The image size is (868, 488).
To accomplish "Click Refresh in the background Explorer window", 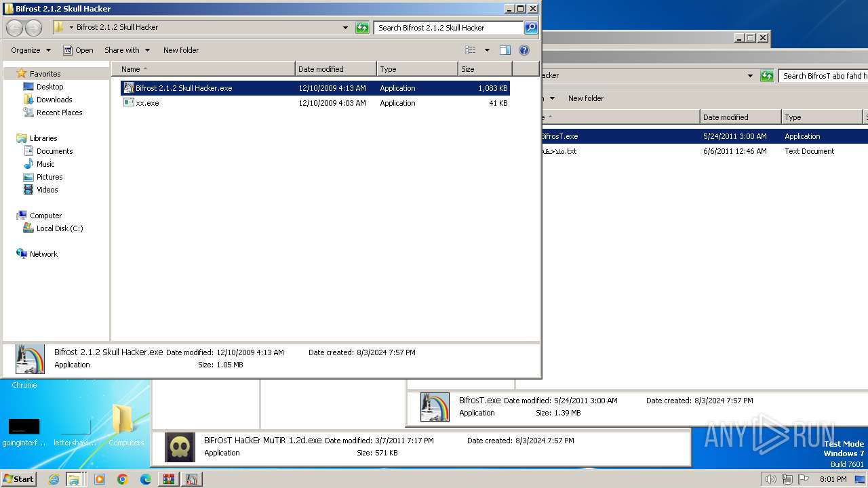I will pos(767,76).
